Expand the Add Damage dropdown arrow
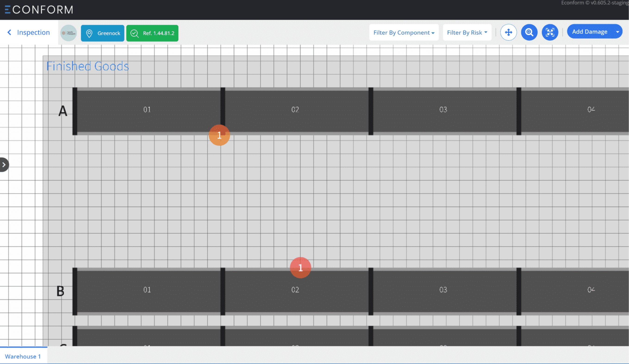This screenshot has height=364, width=629. pos(617,32)
